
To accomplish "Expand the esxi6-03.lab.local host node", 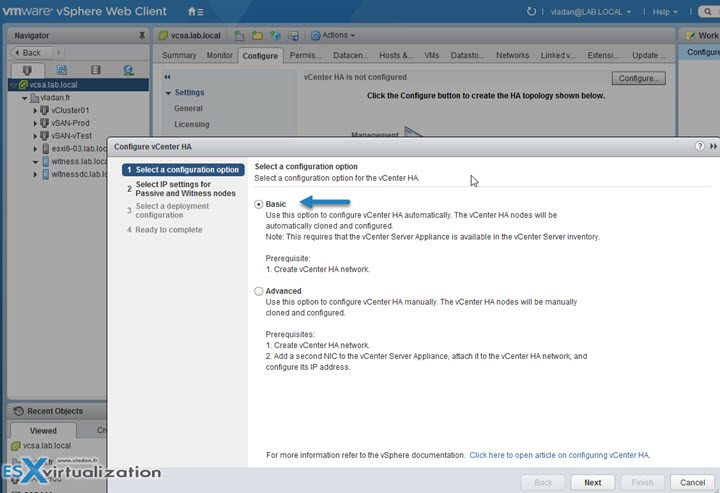I will 35,149.
